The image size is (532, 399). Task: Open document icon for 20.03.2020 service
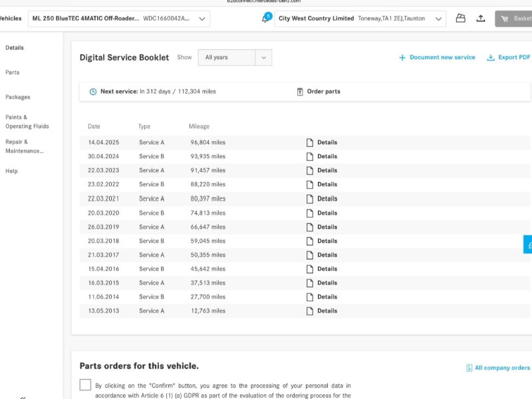point(310,213)
